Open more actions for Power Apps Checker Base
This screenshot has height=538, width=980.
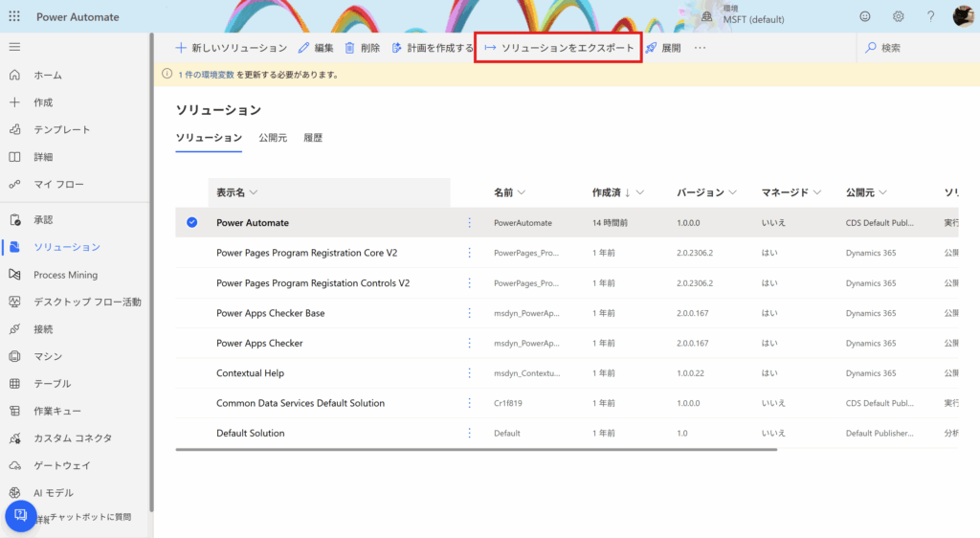(x=469, y=313)
